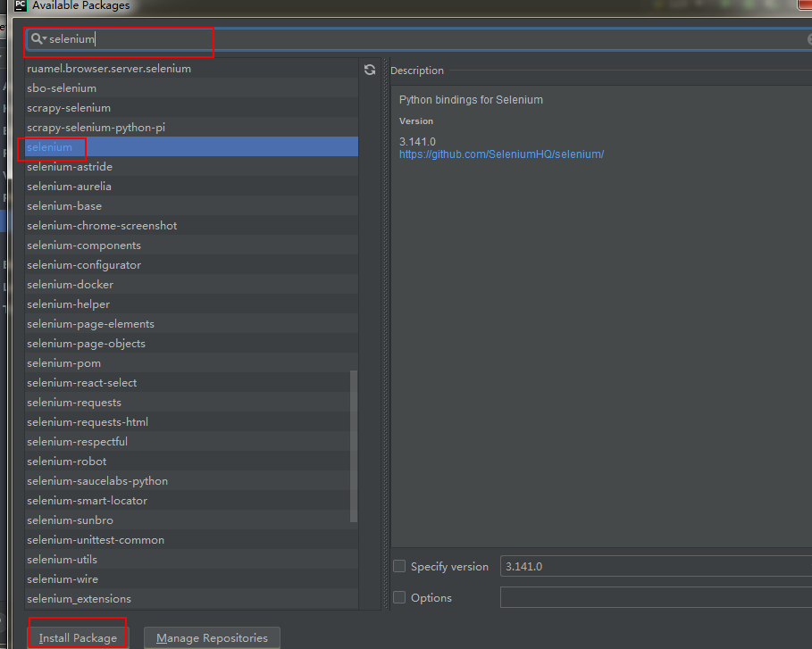Select the selenium-page-elements package
Image resolution: width=812 pixels, height=649 pixels.
coord(191,324)
